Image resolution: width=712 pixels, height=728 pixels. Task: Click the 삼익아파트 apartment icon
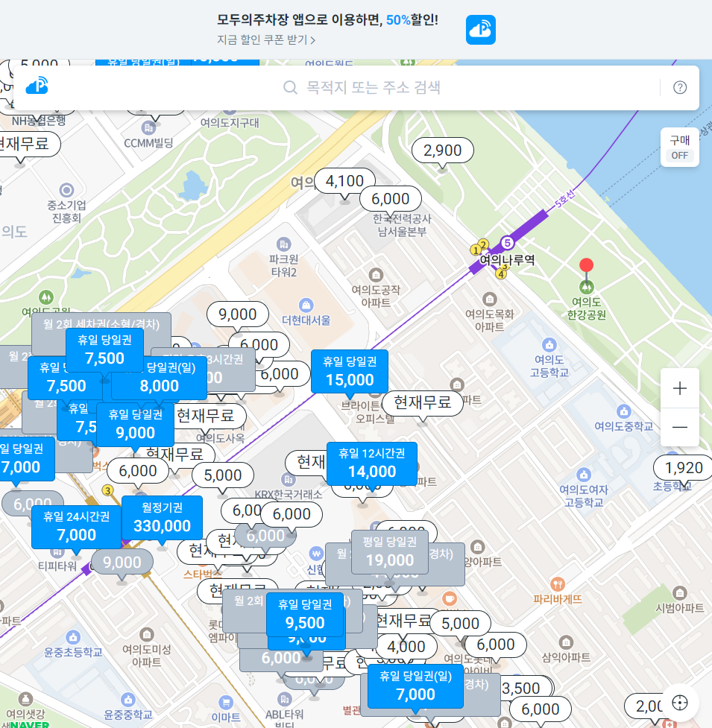click(566, 642)
